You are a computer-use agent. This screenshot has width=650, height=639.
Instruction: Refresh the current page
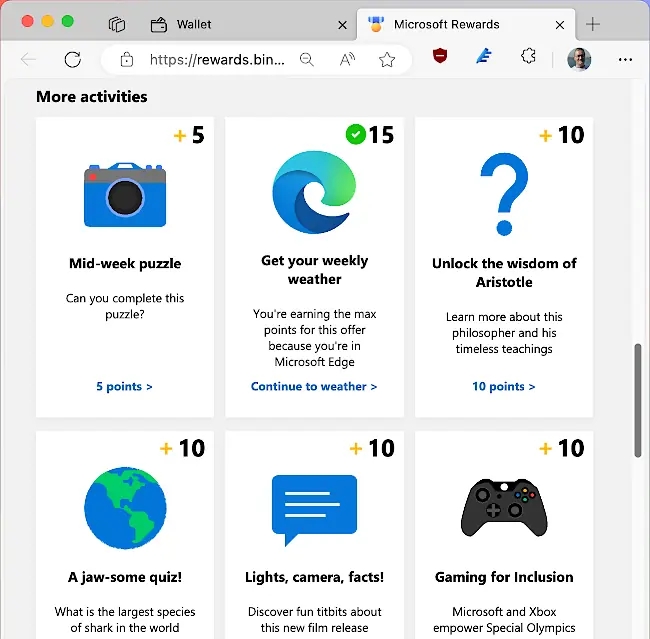coord(73,60)
